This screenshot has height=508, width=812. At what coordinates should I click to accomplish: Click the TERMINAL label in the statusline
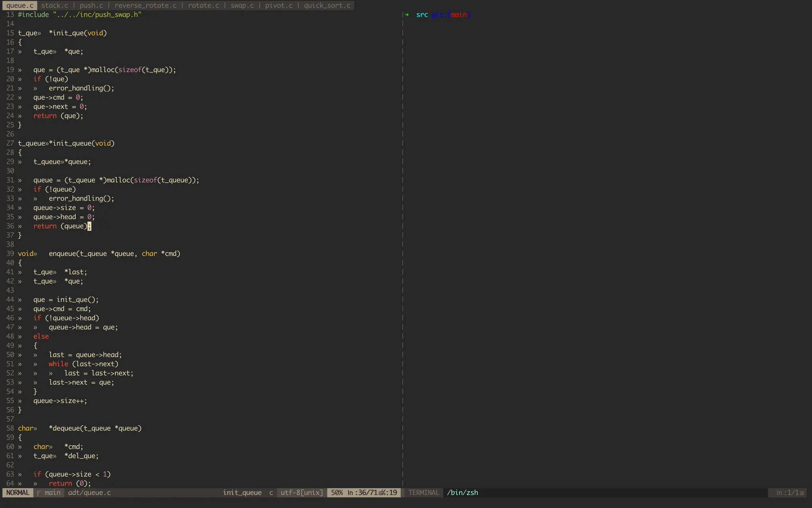(x=423, y=493)
